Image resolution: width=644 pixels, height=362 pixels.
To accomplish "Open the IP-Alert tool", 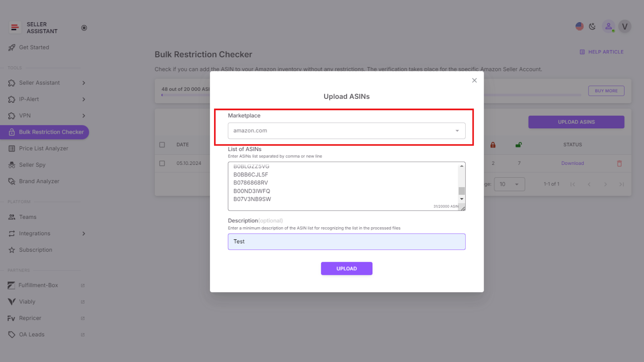I will 30,99.
